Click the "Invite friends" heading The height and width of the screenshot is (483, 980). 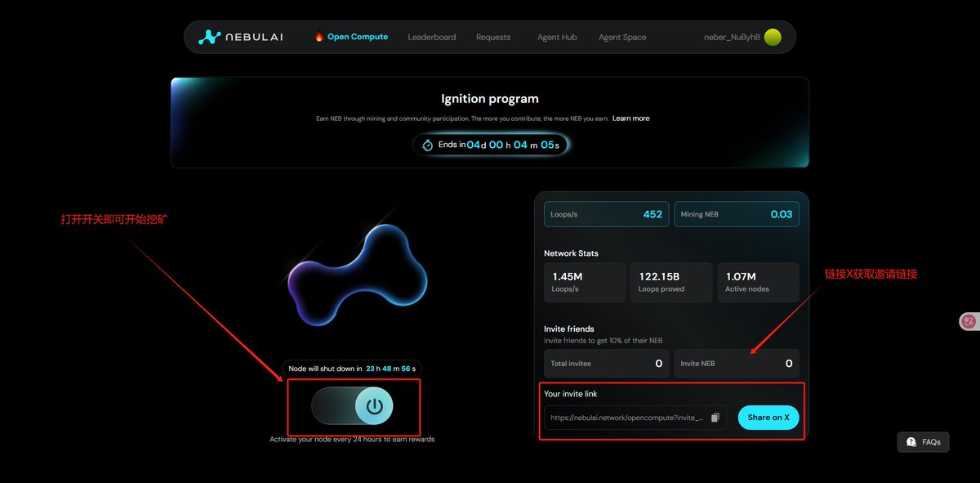pyautogui.click(x=569, y=329)
